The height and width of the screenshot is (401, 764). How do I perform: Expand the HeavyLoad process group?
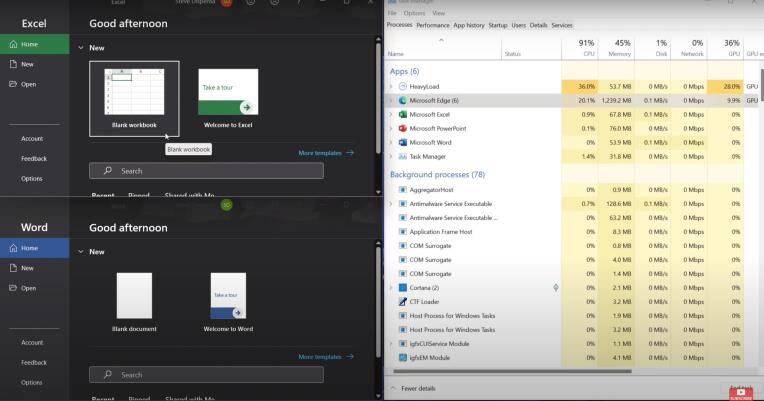coord(391,86)
